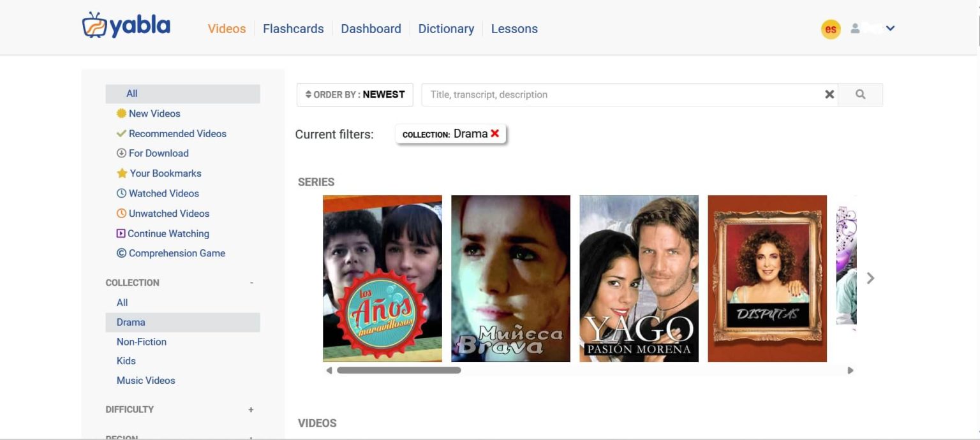Open the For Download filter

pyautogui.click(x=158, y=153)
